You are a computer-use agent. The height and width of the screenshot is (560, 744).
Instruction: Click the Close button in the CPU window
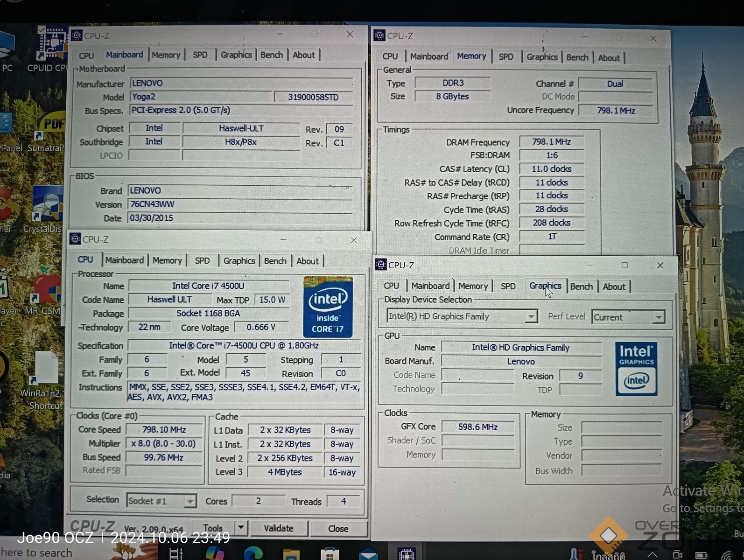[338, 529]
